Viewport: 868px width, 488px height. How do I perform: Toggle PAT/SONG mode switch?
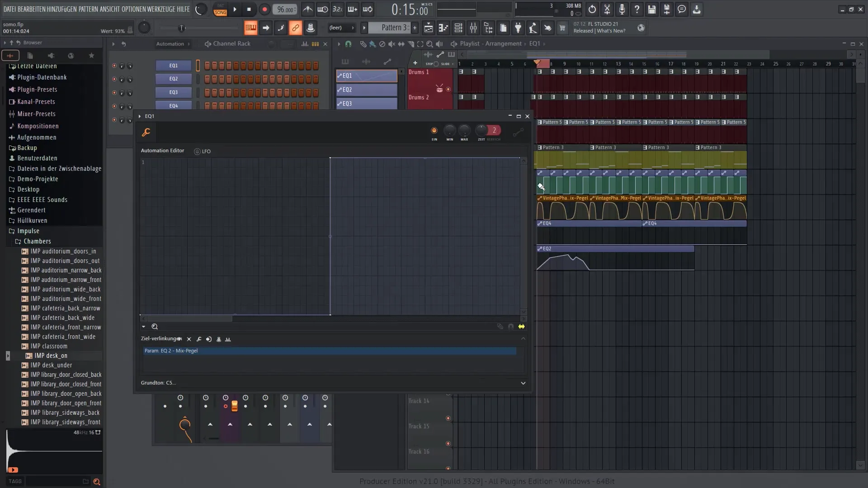tap(220, 9)
